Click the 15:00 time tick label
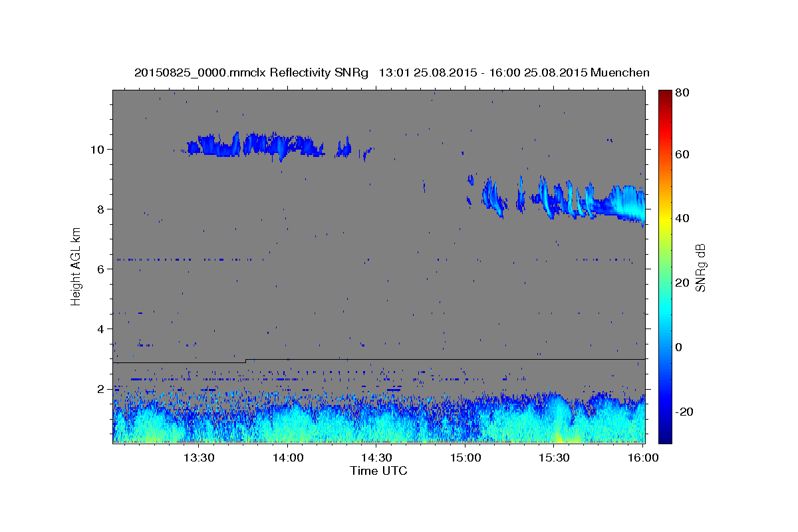This screenshot has height=532, width=798. pyautogui.click(x=465, y=458)
